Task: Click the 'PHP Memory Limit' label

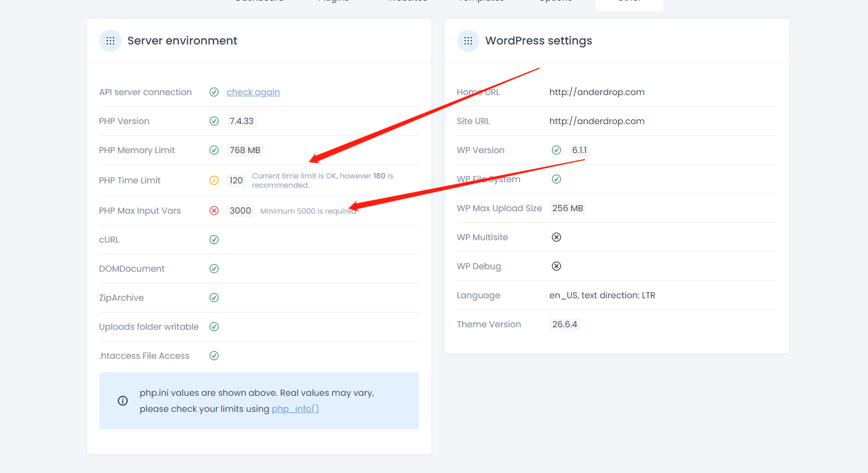Action: pyautogui.click(x=137, y=150)
